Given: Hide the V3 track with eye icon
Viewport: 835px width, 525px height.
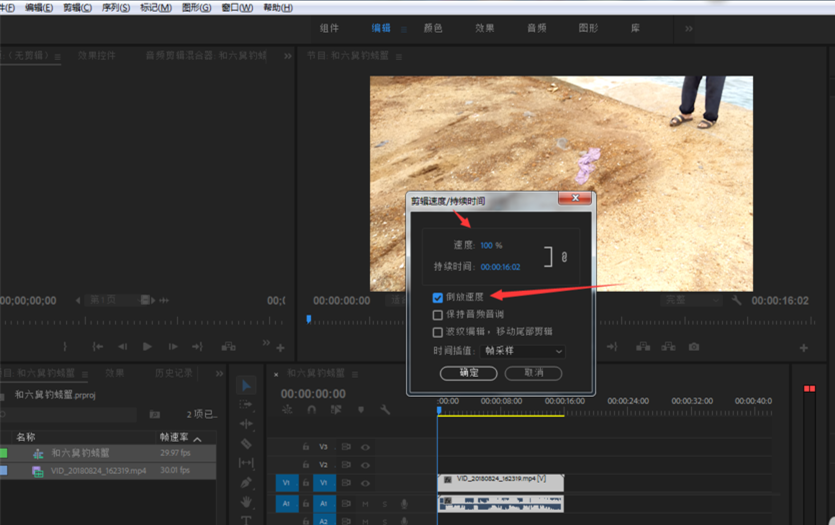Looking at the screenshot, I should (366, 447).
